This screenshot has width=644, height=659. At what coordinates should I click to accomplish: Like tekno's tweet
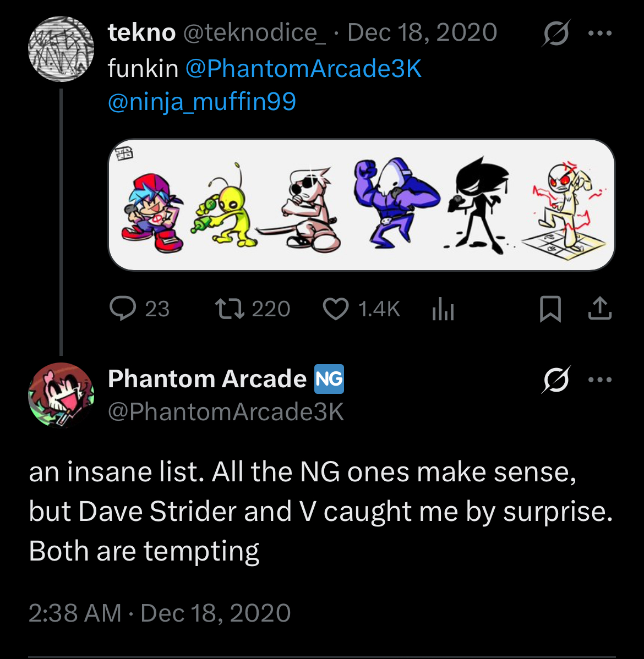tap(335, 309)
